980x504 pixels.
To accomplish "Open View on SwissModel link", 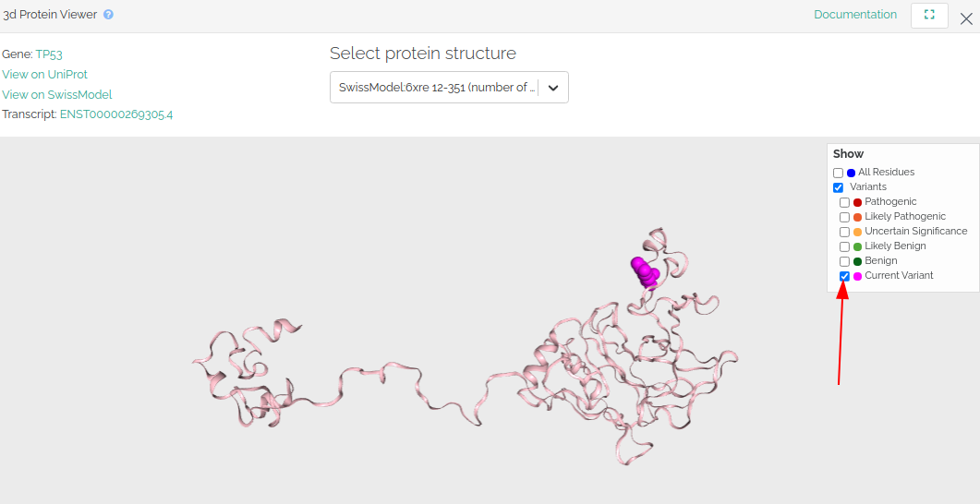I will pos(57,95).
